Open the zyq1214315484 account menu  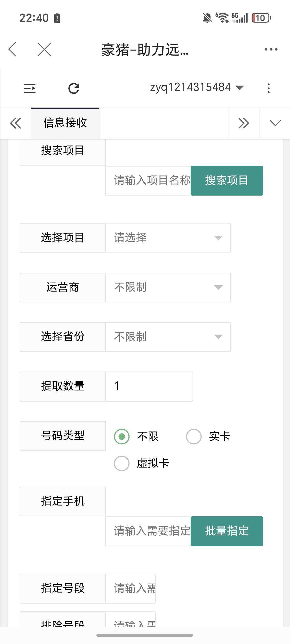(x=197, y=88)
